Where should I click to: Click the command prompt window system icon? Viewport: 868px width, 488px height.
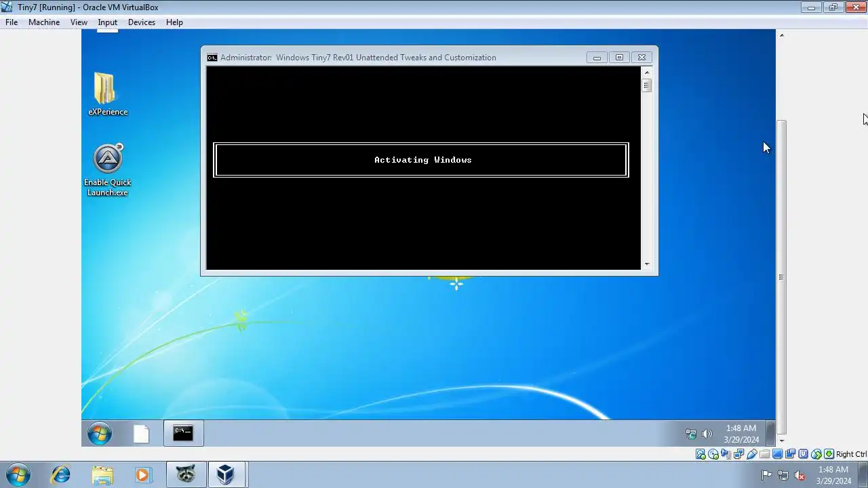[x=212, y=58]
